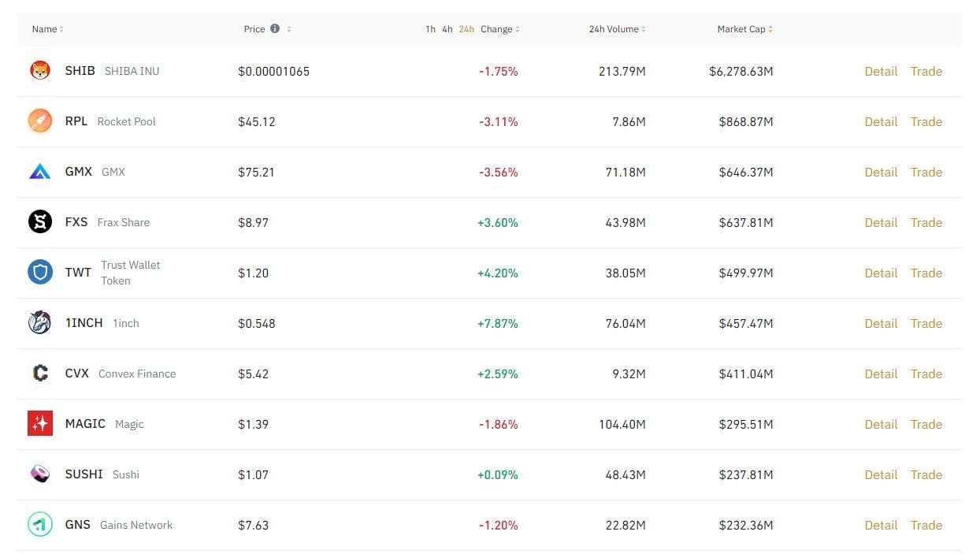Screen dimensions: 980x554
Task: Click the SHIBA INU coin icon
Action: tap(40, 71)
